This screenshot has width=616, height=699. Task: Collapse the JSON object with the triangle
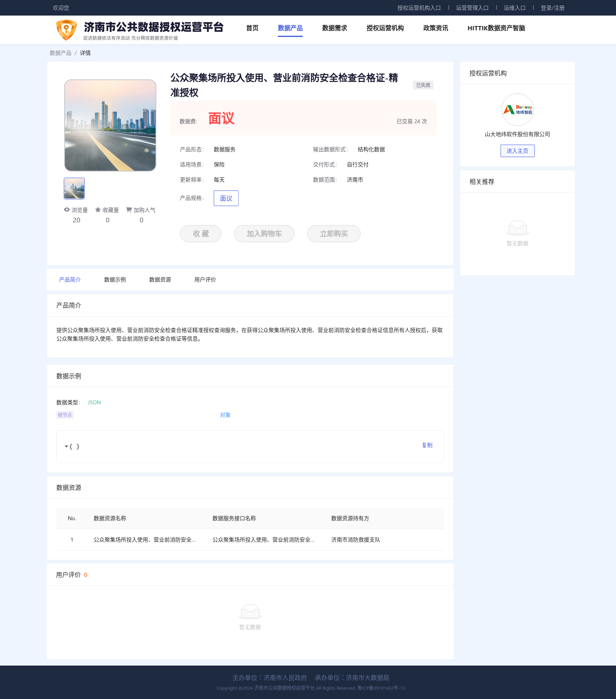66,446
